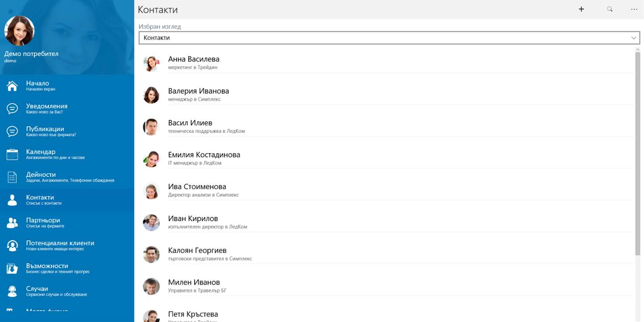Viewport: 644px width, 322px height.
Task: Click the Начало home icon
Action: pyautogui.click(x=12, y=86)
